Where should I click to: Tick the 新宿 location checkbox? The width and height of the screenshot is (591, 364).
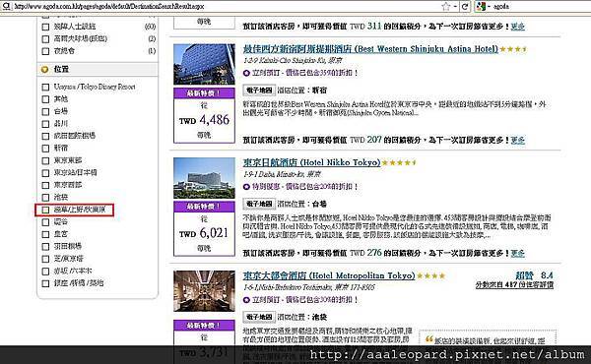click(x=45, y=149)
